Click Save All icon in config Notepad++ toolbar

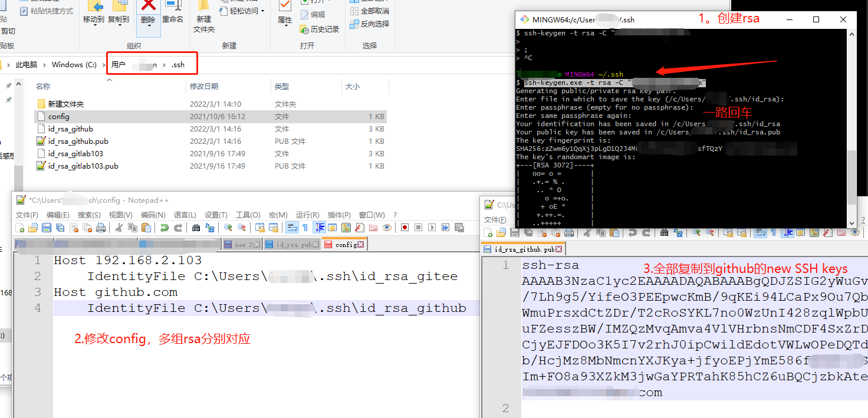point(60,228)
